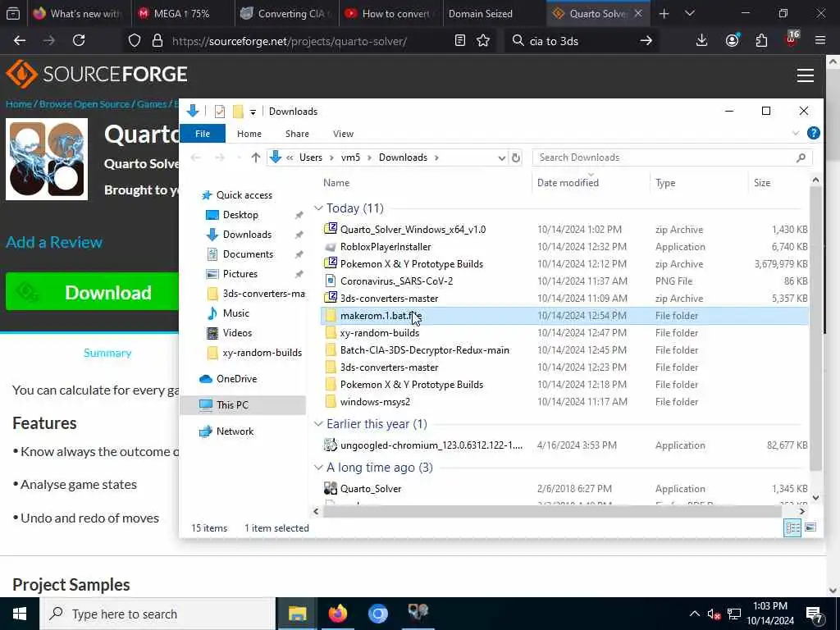The height and width of the screenshot is (630, 840).
Task: Refresh the Downloads folder view
Action: click(x=516, y=157)
